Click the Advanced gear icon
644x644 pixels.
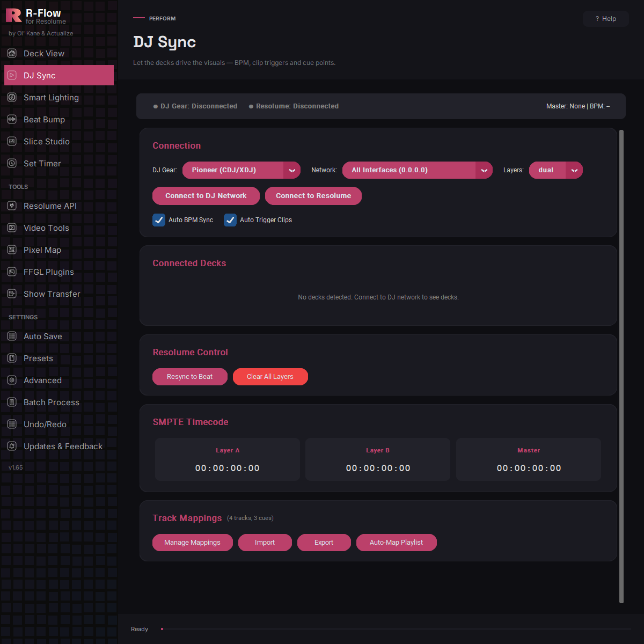[x=12, y=380]
